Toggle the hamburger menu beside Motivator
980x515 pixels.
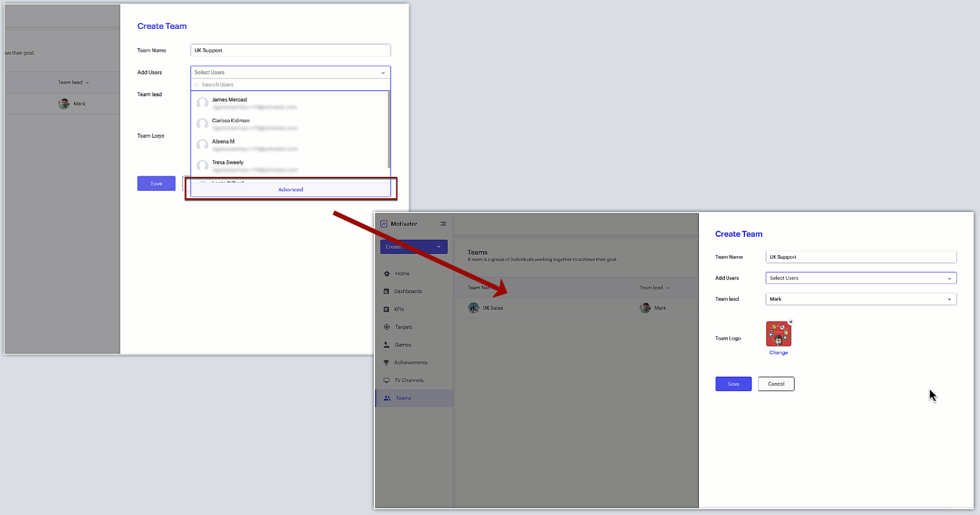point(443,224)
